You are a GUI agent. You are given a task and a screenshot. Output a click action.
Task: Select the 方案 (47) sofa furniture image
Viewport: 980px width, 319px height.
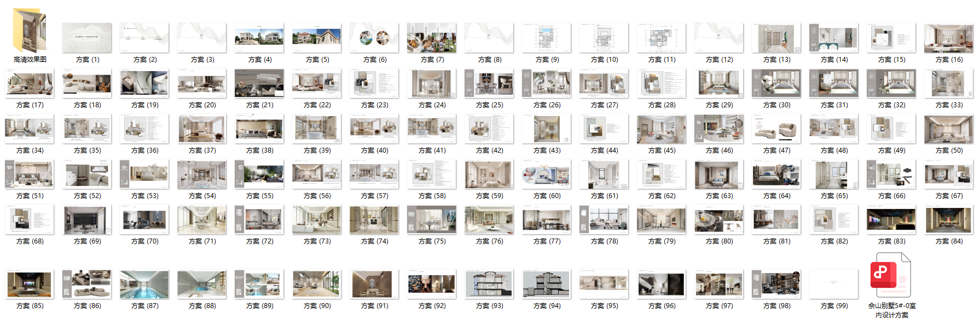point(776,129)
